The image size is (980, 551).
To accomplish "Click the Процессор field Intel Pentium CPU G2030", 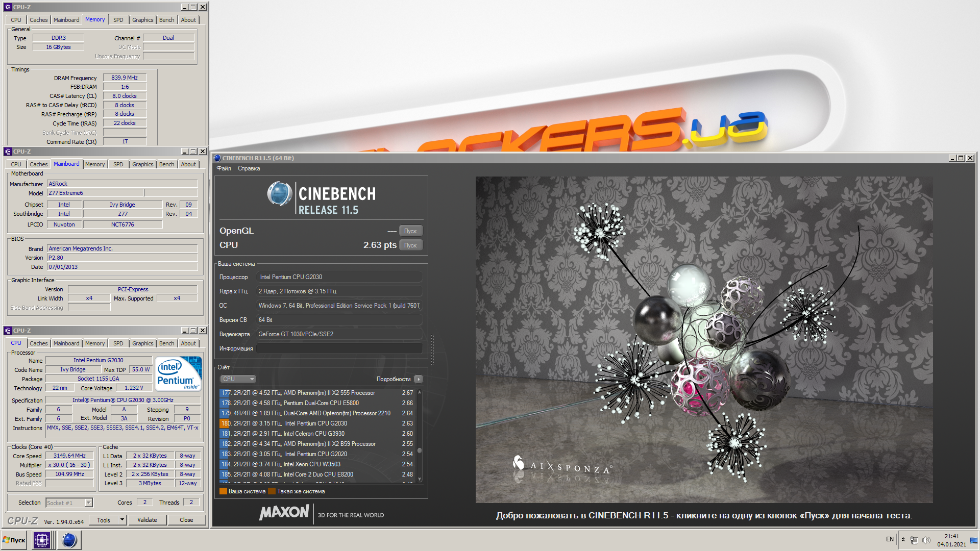I will pyautogui.click(x=339, y=277).
